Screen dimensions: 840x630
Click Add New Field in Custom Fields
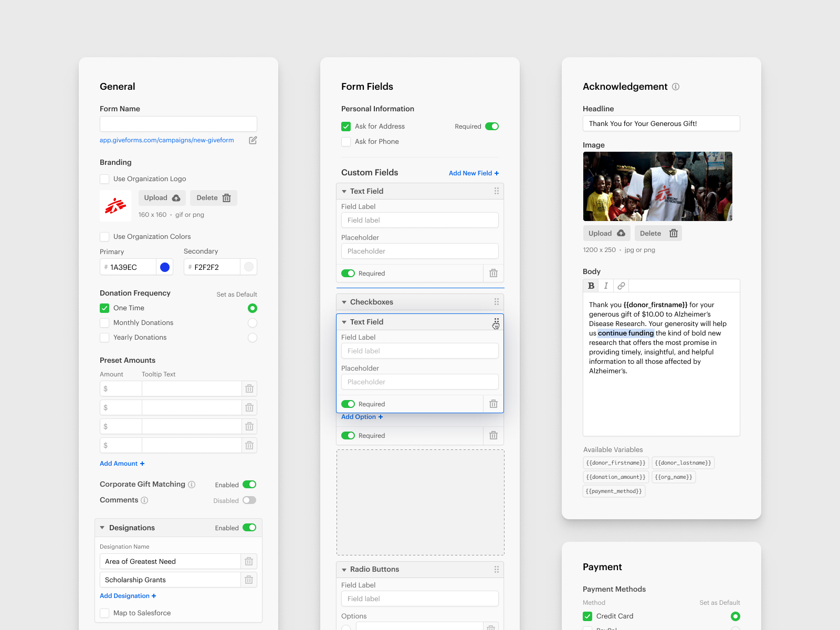click(x=473, y=173)
